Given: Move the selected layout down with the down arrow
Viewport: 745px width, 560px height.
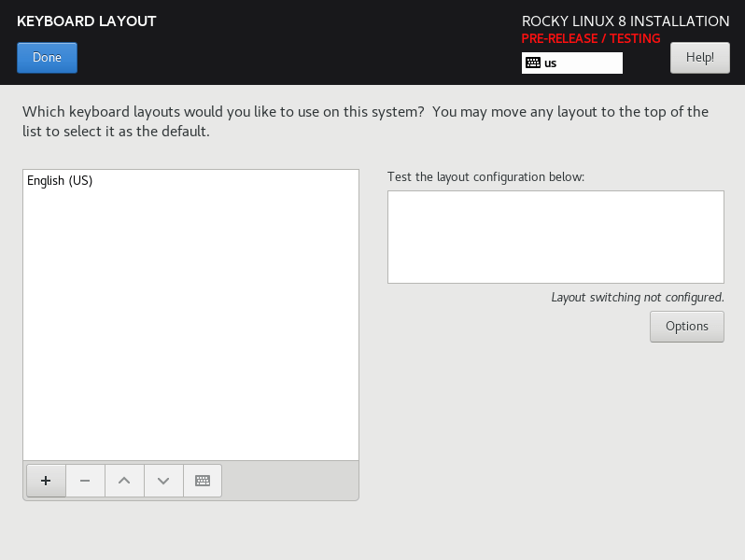Looking at the screenshot, I should pyautogui.click(x=163, y=481).
